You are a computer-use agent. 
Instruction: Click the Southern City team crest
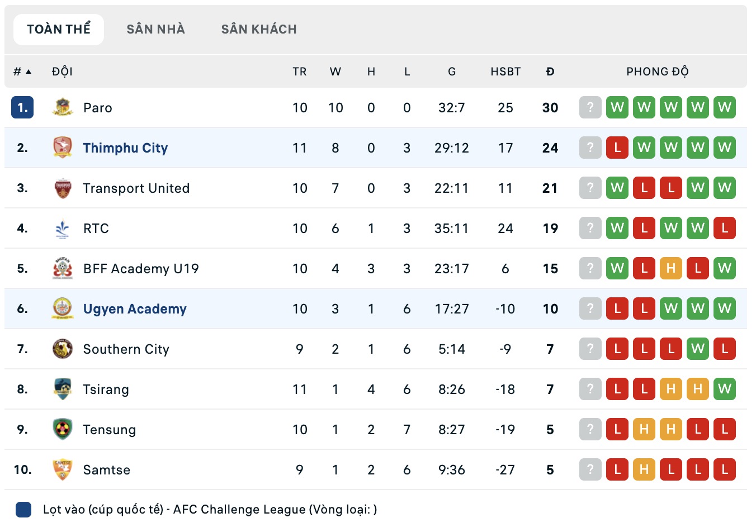(x=63, y=349)
